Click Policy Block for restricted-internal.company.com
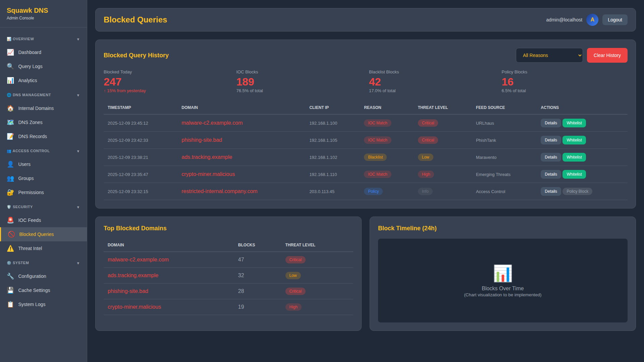 [577, 191]
